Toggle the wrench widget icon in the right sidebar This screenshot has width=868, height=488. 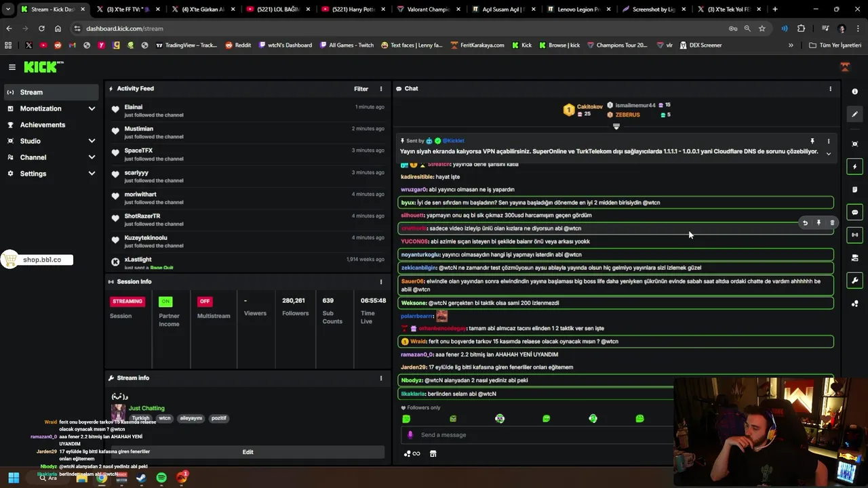[x=854, y=281]
